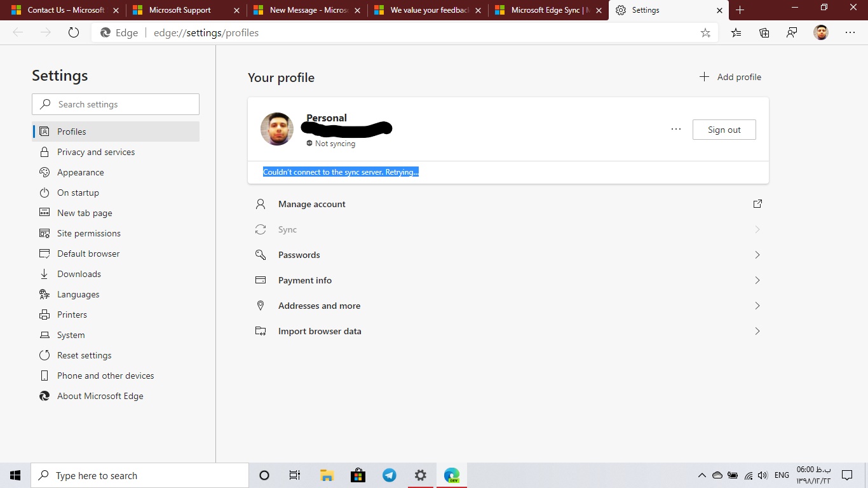The height and width of the screenshot is (488, 868).
Task: Expand Addresses and more chevron
Action: click(x=757, y=306)
